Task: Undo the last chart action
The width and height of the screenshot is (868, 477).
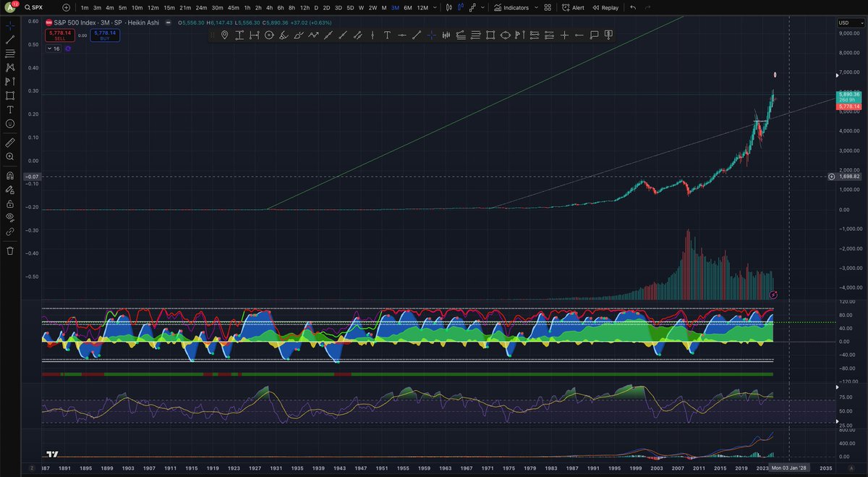Action: click(633, 7)
